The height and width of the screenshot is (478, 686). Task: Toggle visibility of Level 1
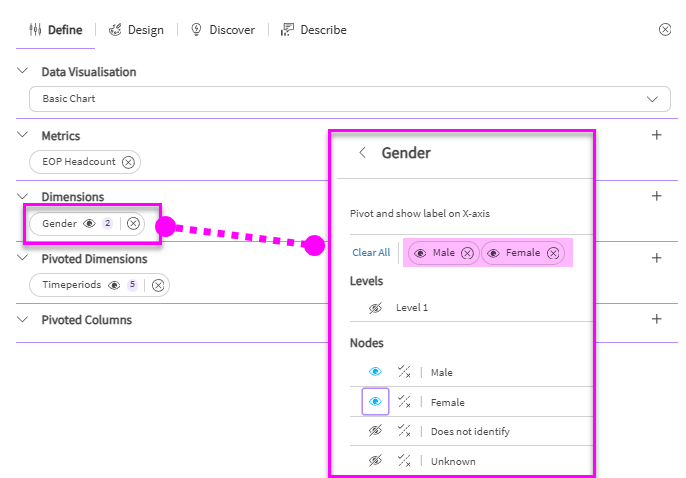[376, 308]
